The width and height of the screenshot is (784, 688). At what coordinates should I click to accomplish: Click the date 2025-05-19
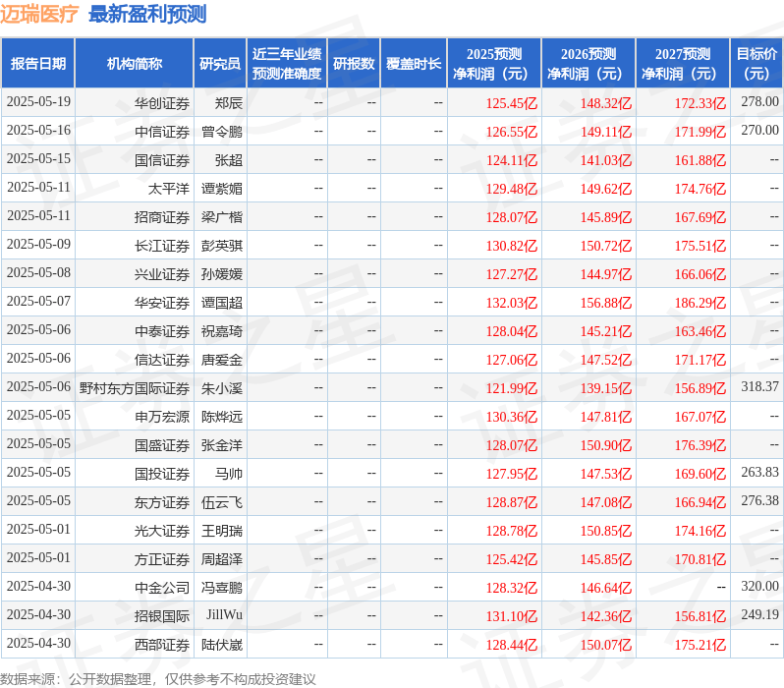38,101
